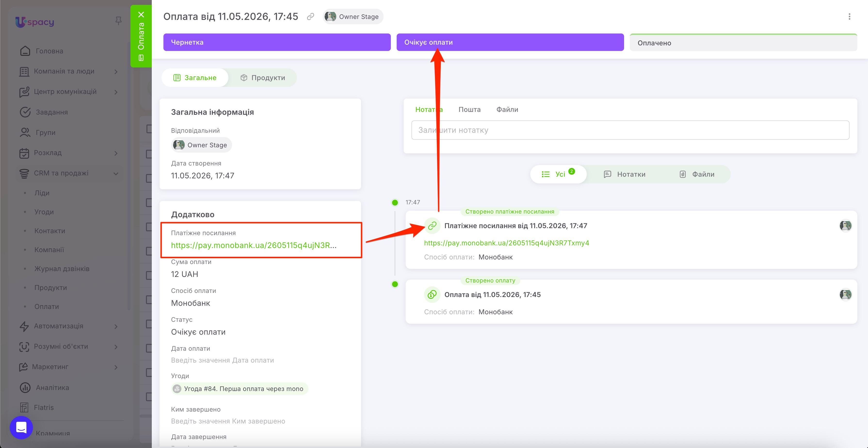Click the Залишити нотатку input field
This screenshot has width=868, height=448.
point(630,130)
